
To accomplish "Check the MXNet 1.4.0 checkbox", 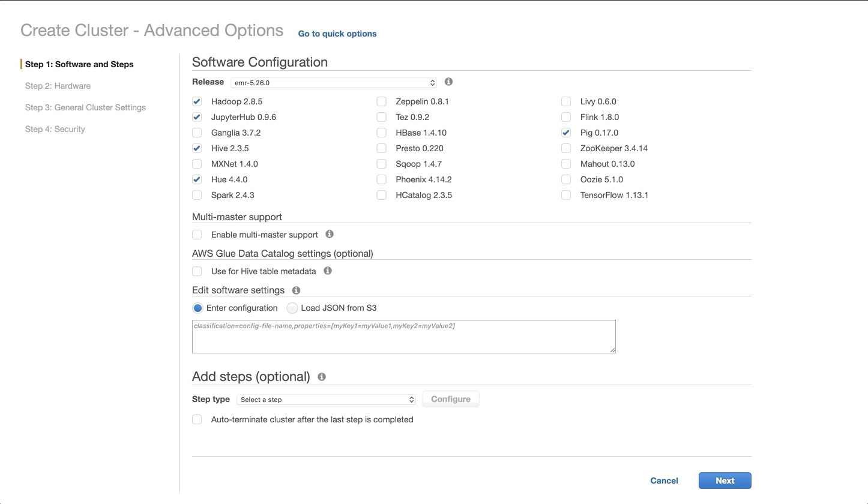I will pyautogui.click(x=197, y=164).
